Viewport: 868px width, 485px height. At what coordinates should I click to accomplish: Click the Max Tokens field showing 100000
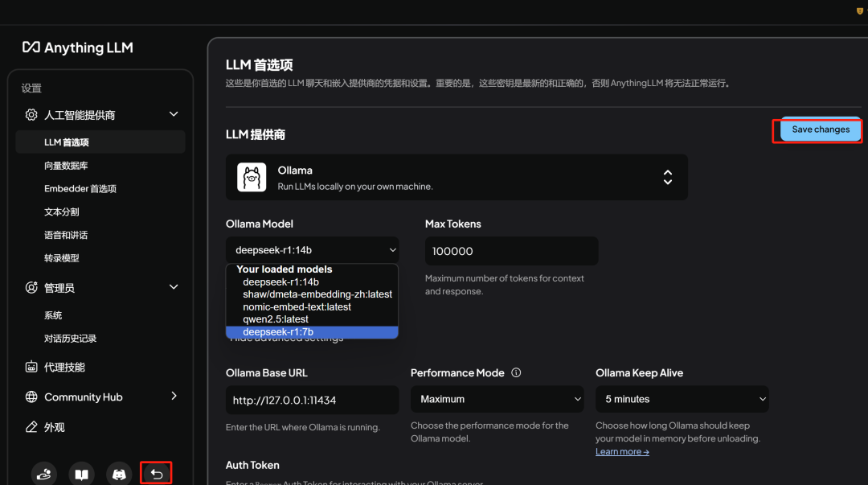pyautogui.click(x=511, y=251)
